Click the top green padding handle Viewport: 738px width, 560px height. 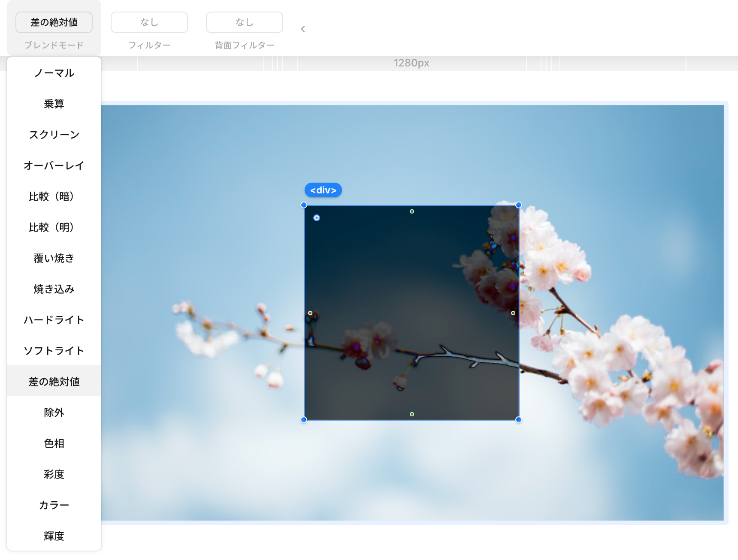click(x=412, y=211)
